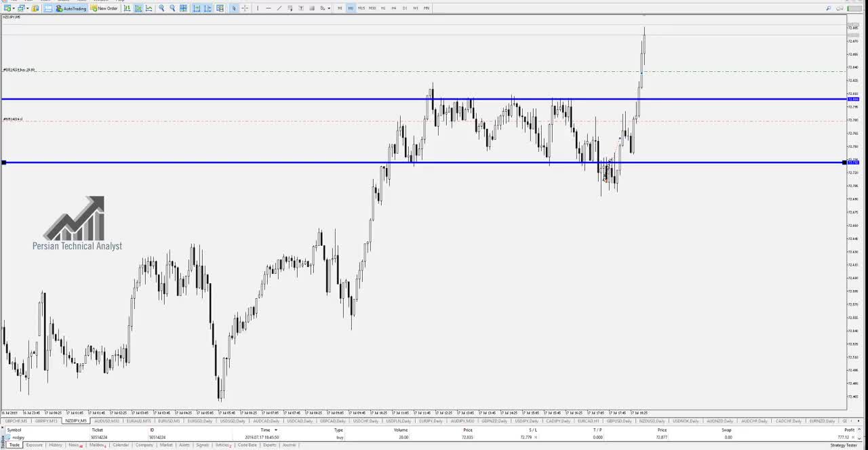Switch chart to candlesticks mode
Viewport: 868px width, 450px height.
point(138,8)
